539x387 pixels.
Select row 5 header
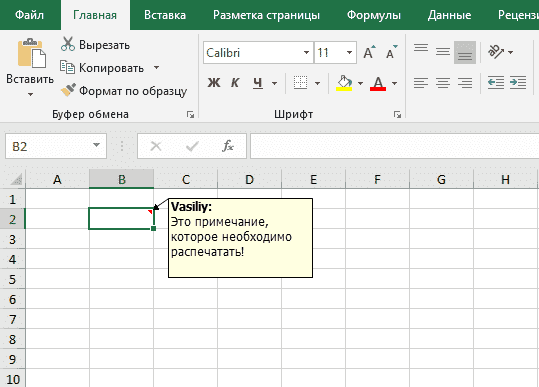(x=12, y=279)
